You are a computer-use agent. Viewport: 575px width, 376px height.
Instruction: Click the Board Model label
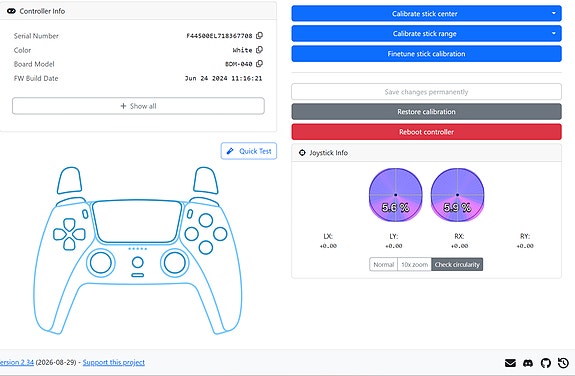[x=34, y=64]
